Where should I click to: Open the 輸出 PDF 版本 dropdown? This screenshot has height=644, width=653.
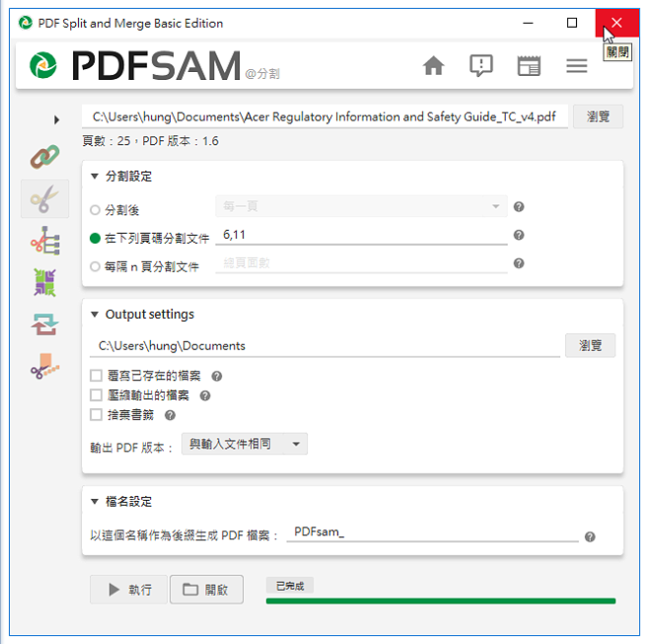point(245,444)
